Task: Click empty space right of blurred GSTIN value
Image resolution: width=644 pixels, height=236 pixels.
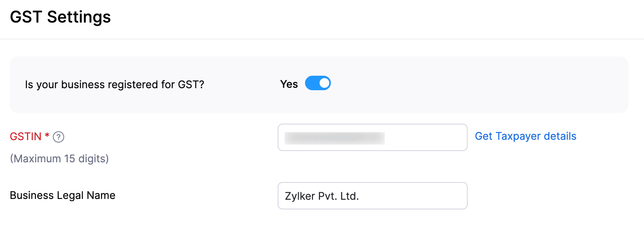Action: (x=426, y=138)
